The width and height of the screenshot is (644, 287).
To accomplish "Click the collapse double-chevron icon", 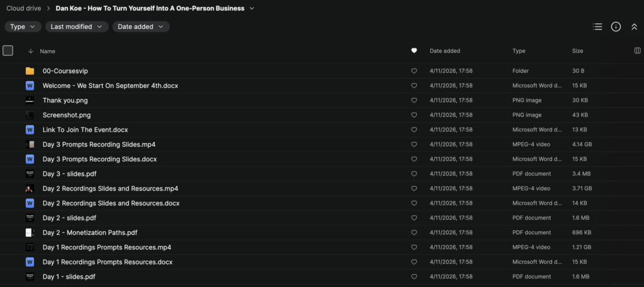I will point(634,26).
